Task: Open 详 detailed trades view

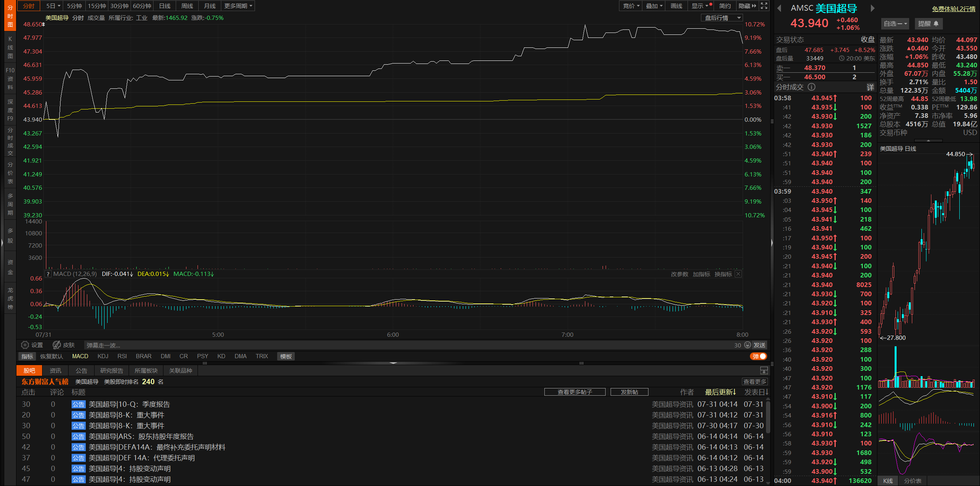Action: tap(870, 87)
